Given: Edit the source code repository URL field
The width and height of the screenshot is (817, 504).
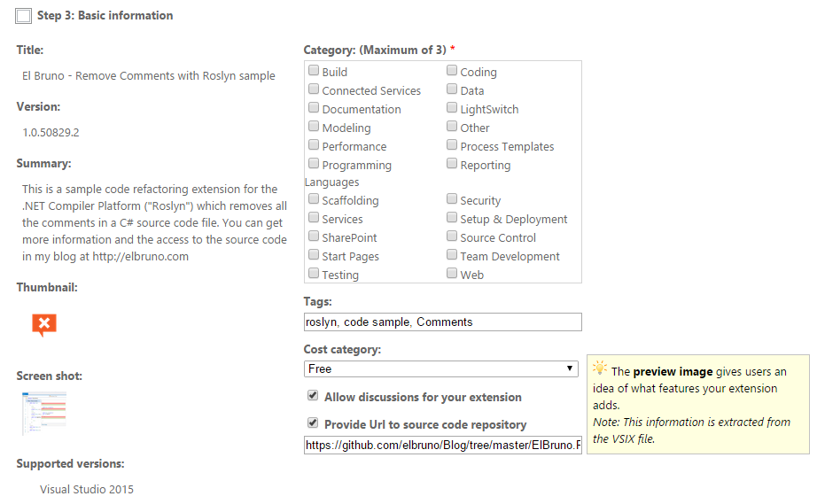Looking at the screenshot, I should pos(442,446).
